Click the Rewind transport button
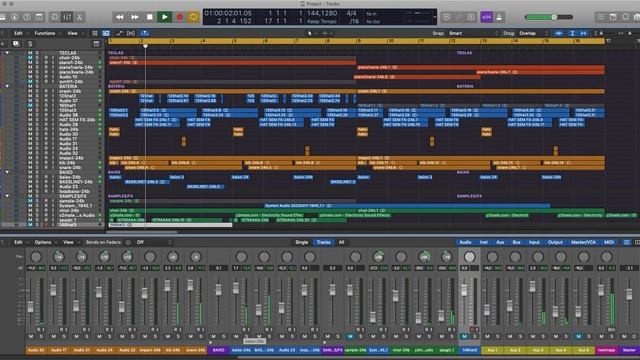The image size is (640, 360). click(x=120, y=17)
